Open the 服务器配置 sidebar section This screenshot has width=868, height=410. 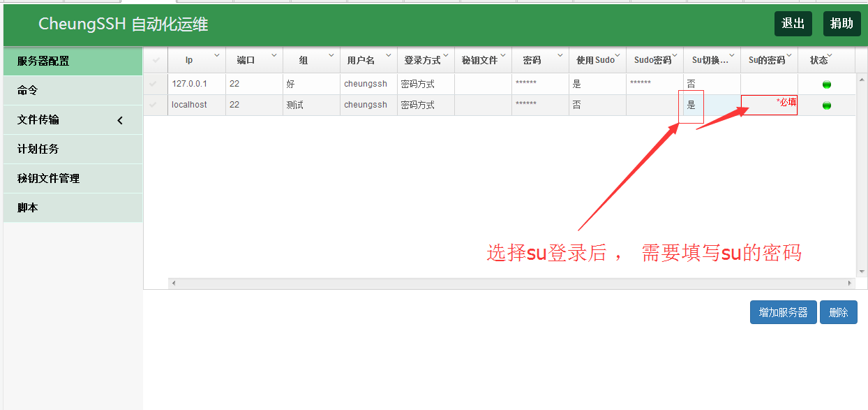click(x=73, y=61)
